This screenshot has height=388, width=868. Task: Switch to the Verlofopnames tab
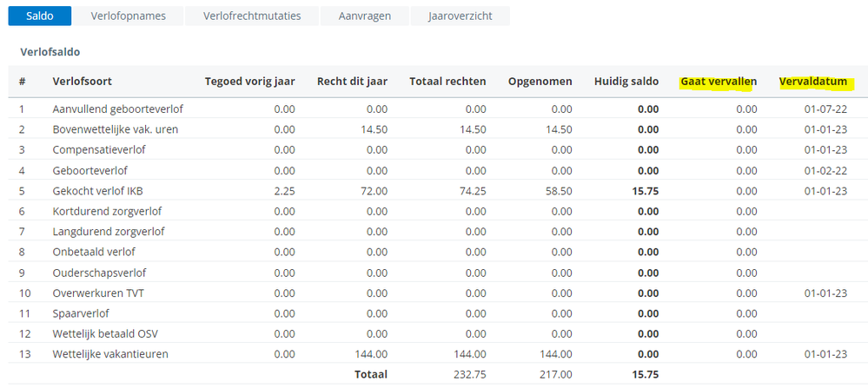129,16
